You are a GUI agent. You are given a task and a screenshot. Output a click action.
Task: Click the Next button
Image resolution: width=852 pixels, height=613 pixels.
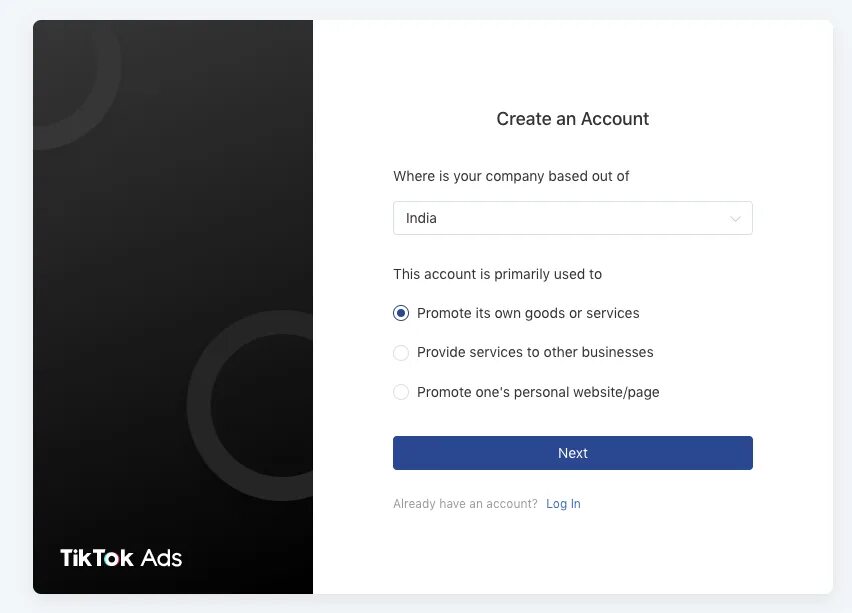pos(573,453)
